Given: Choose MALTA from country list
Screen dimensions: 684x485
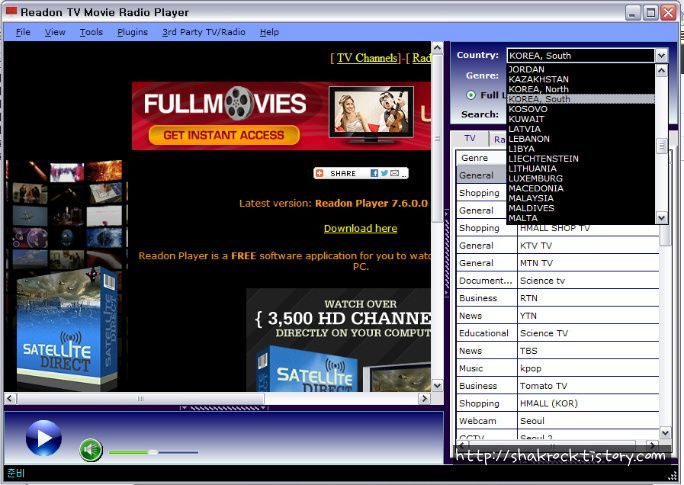Looking at the screenshot, I should [x=581, y=218].
